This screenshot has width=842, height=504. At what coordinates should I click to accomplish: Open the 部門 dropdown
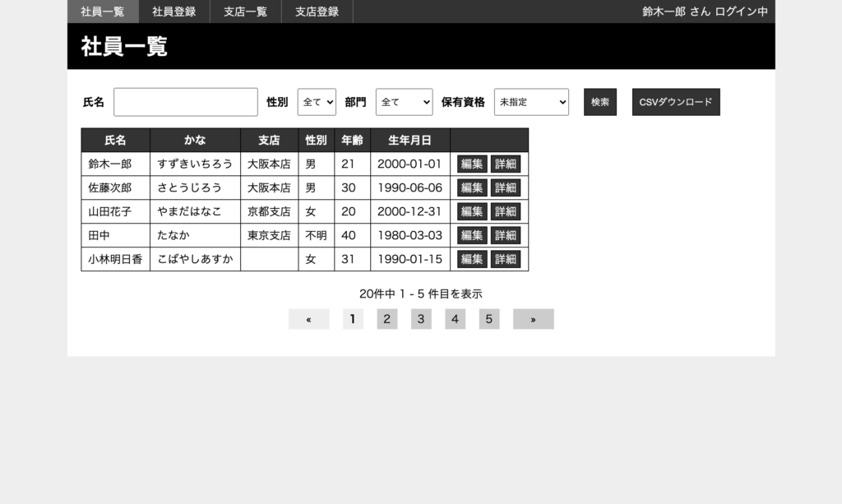pyautogui.click(x=404, y=102)
